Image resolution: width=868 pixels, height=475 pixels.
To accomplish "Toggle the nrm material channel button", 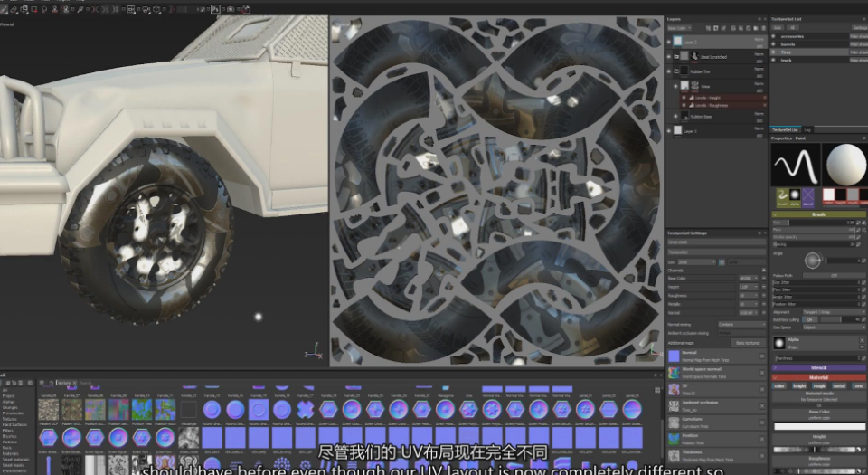I will [x=859, y=385].
